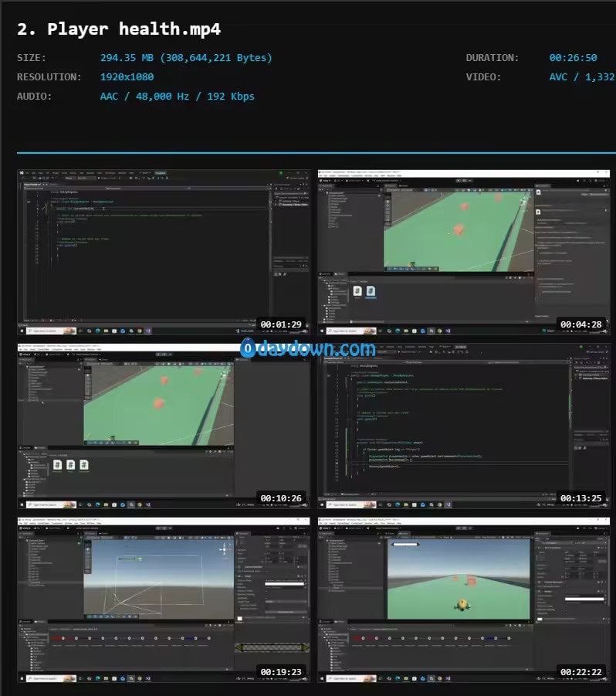The height and width of the screenshot is (696, 616).
Task: Select the duration value '00:26:50'
Action: (573, 58)
